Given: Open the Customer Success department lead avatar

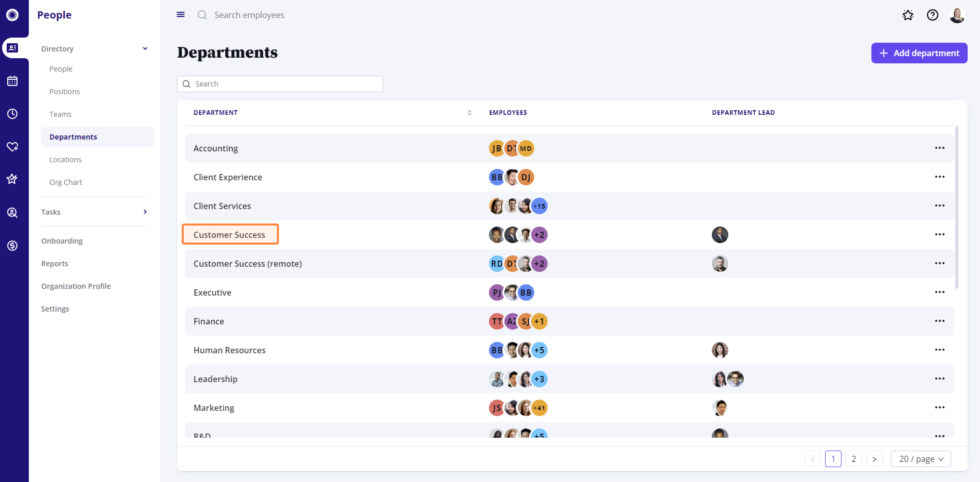Looking at the screenshot, I should 720,235.
